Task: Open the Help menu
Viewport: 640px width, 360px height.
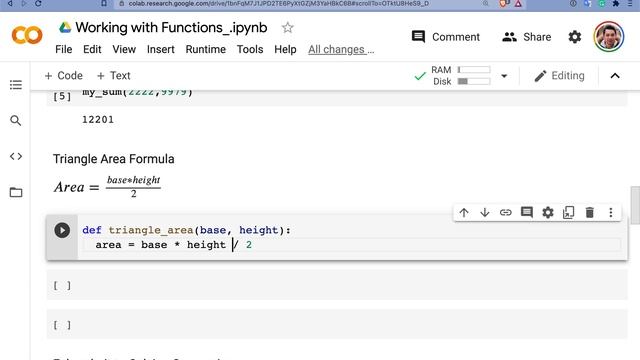Action: [x=285, y=49]
